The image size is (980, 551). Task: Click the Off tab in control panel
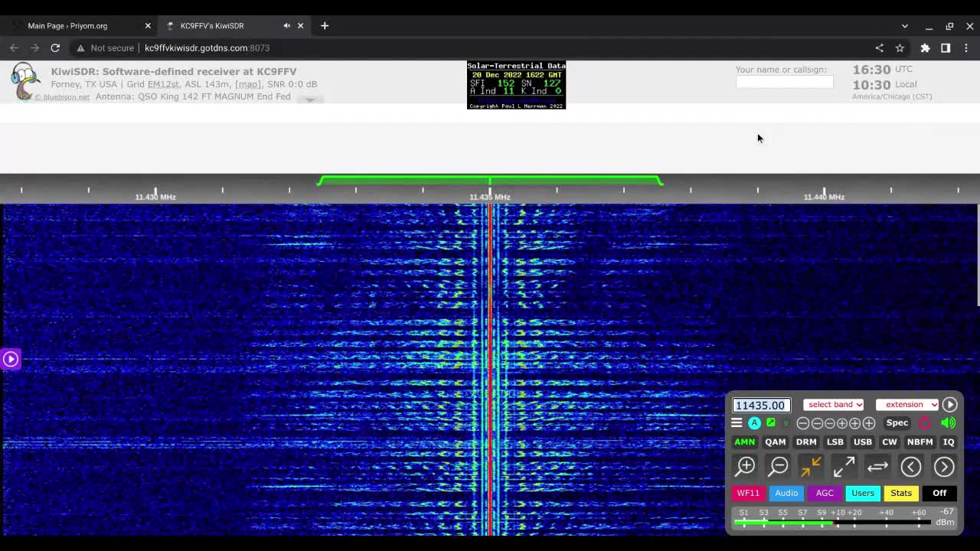[x=939, y=493]
